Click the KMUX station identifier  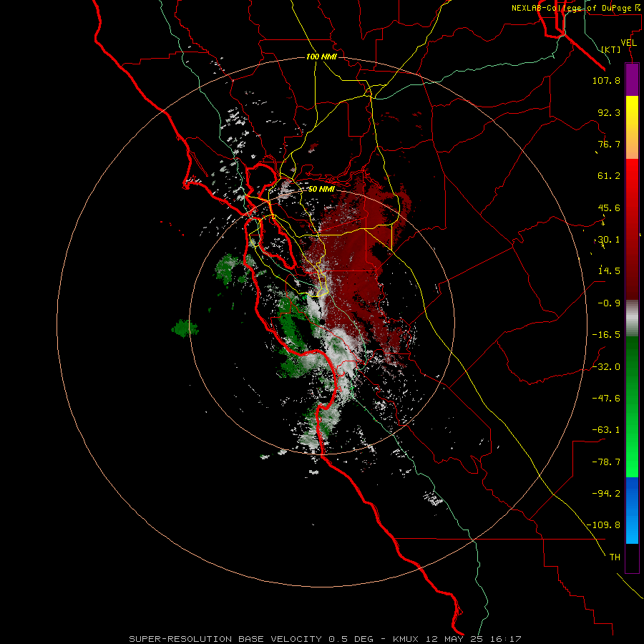click(x=406, y=639)
